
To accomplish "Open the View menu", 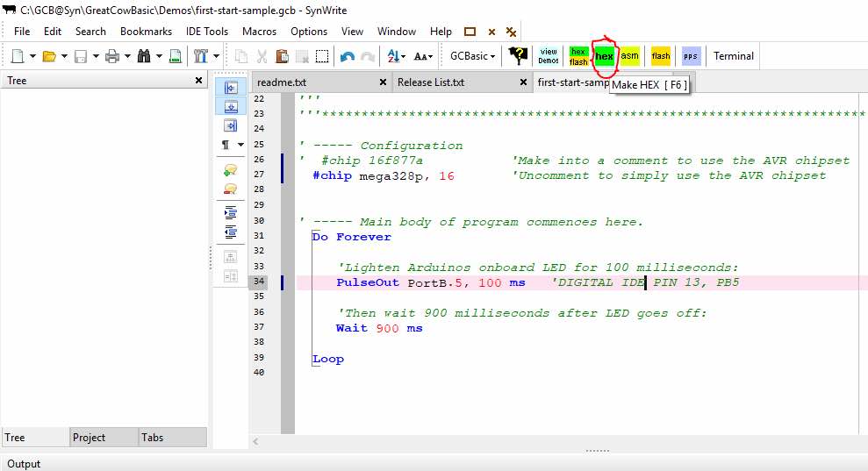I will 352,32.
